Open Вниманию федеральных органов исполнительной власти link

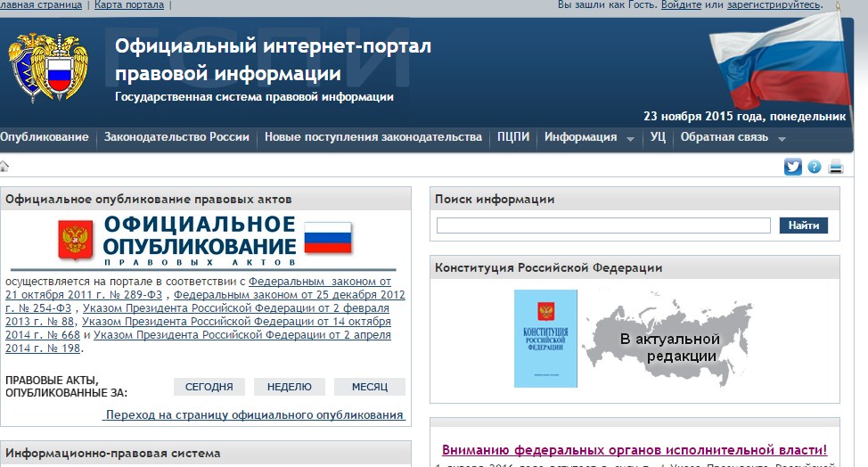pos(635,450)
